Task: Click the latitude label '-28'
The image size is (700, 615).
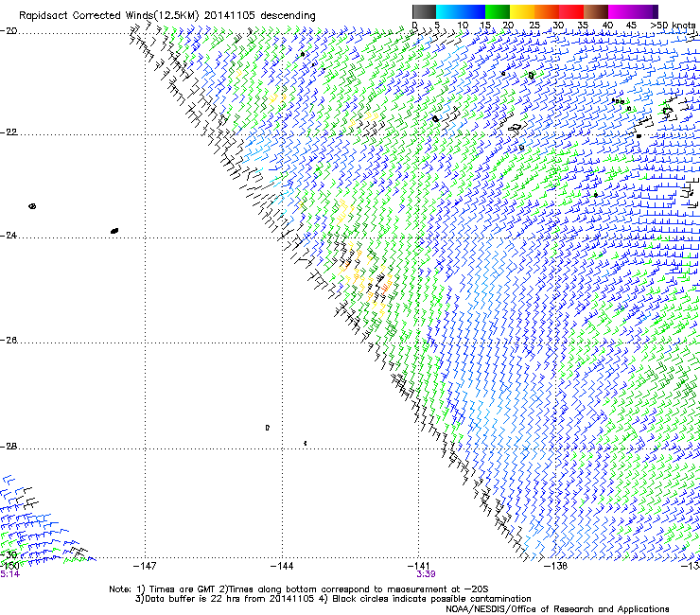Action: tap(9, 447)
